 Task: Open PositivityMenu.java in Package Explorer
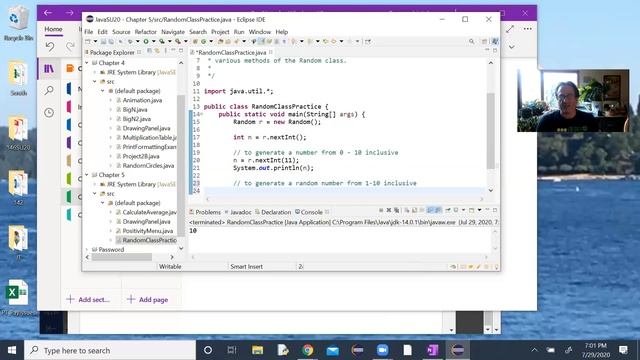click(x=147, y=231)
